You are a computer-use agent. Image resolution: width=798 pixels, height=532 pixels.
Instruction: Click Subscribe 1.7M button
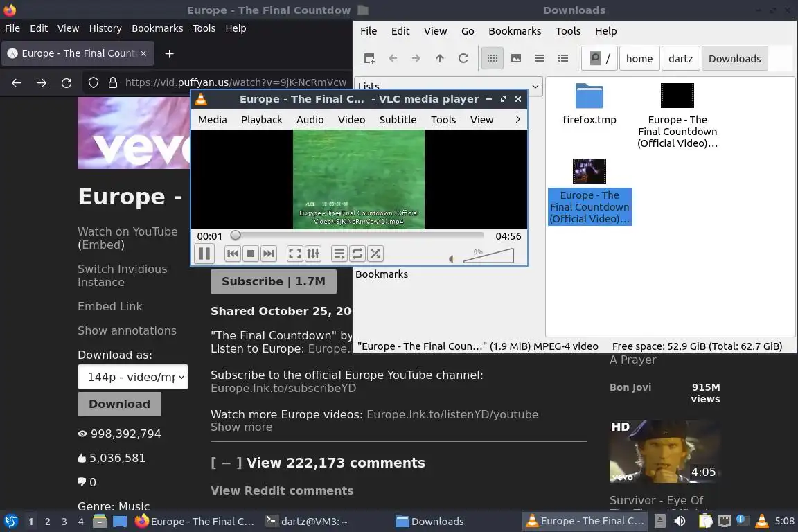pyautogui.click(x=274, y=281)
